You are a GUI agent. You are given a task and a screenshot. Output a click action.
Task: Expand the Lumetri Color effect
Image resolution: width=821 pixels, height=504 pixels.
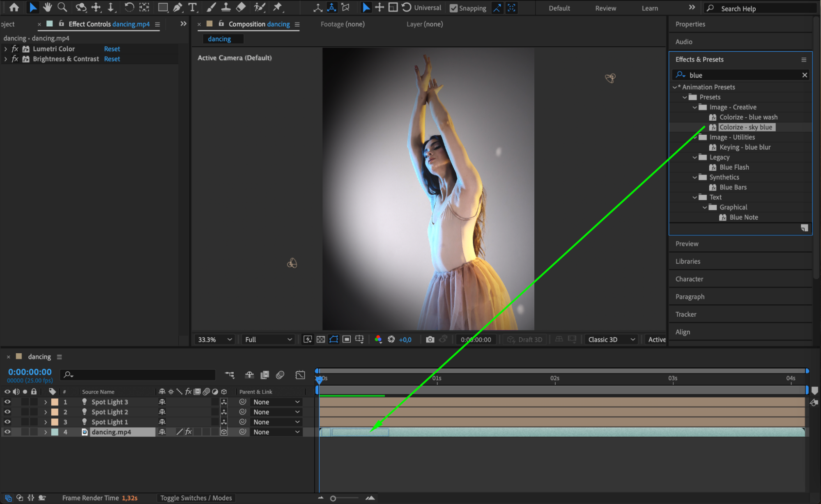[x=5, y=49]
